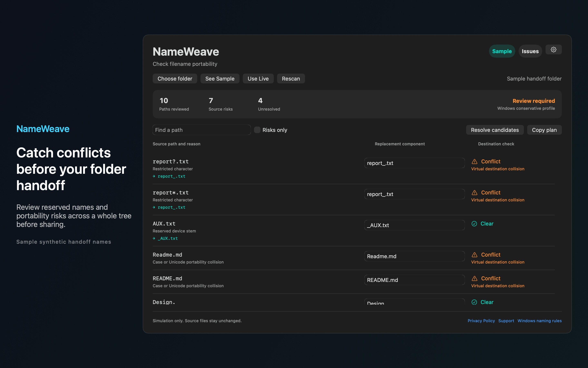Click Review required status text
The width and height of the screenshot is (588, 368).
click(533, 101)
